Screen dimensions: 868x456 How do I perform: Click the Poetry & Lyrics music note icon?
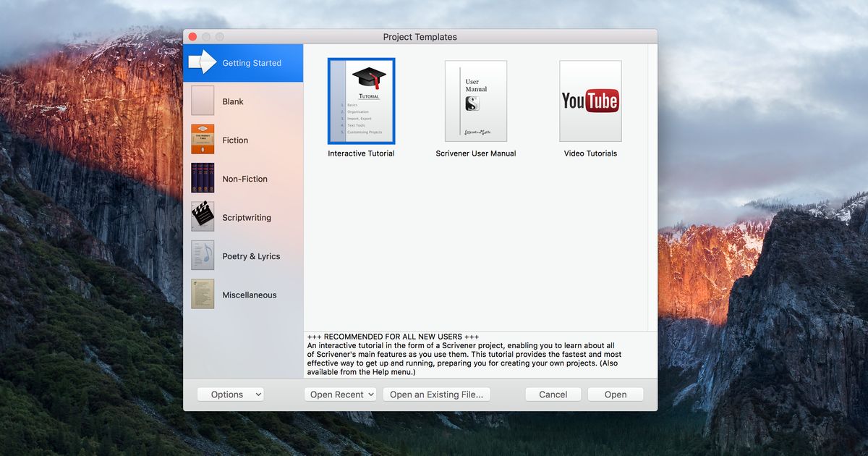tap(203, 256)
